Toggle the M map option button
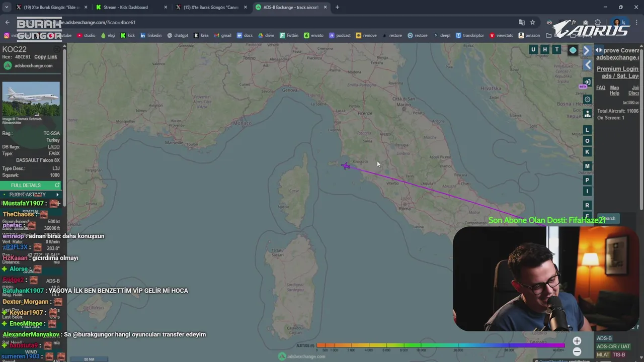 click(x=587, y=166)
